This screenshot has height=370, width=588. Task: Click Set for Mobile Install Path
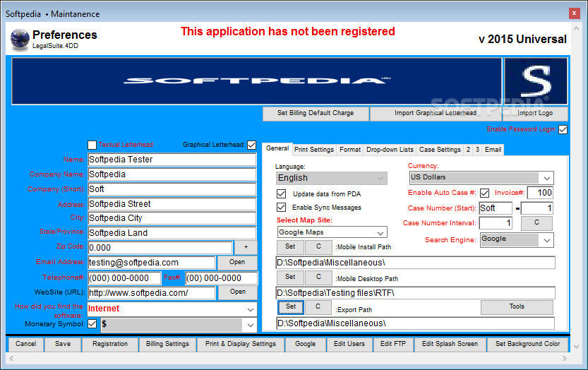pyautogui.click(x=290, y=247)
